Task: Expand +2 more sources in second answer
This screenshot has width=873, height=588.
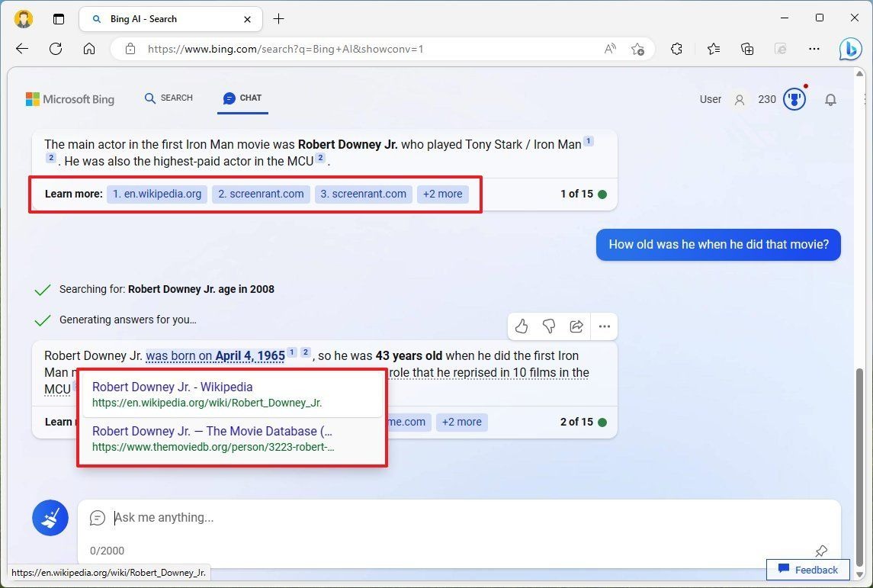Action: pos(461,422)
